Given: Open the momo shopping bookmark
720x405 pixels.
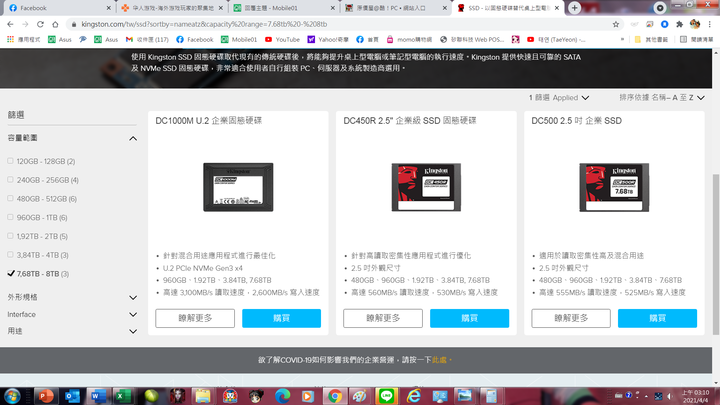Looking at the screenshot, I should pyautogui.click(x=409, y=39).
